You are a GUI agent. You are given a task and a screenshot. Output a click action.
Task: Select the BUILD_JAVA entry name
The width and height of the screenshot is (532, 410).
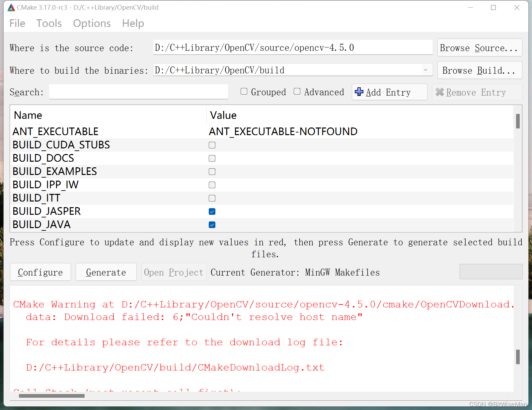tap(41, 224)
